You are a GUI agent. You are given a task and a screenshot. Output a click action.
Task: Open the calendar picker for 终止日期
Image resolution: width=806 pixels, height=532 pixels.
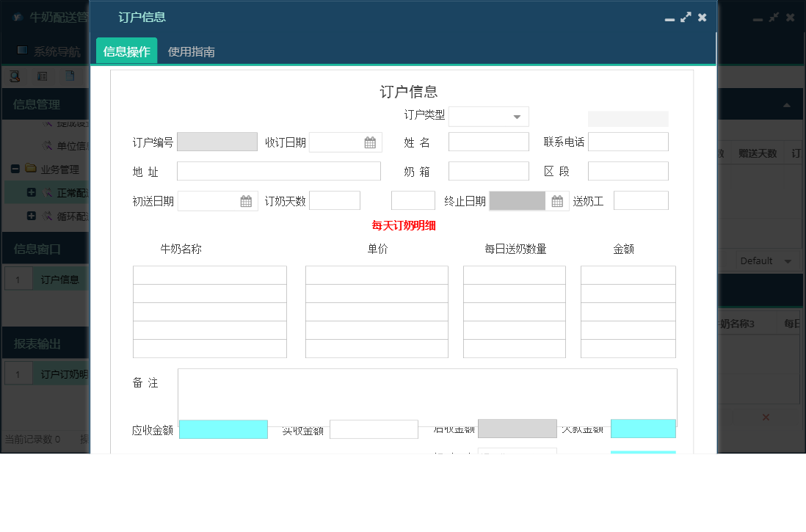pyautogui.click(x=556, y=200)
